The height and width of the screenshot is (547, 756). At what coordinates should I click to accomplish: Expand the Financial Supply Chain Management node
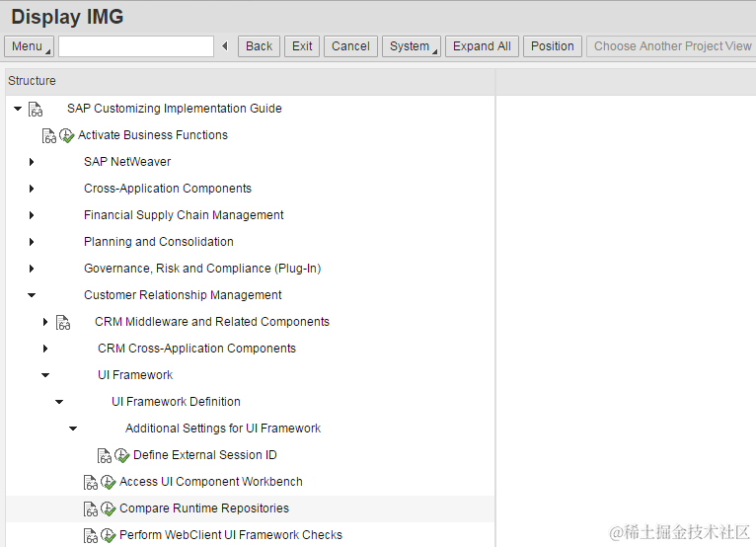pos(32,215)
